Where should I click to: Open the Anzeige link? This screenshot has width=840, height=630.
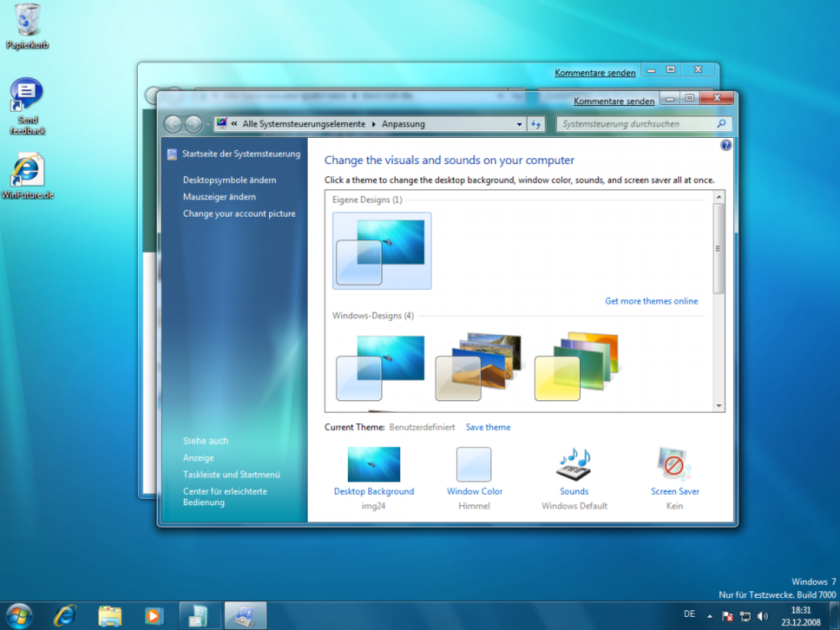pyautogui.click(x=198, y=458)
